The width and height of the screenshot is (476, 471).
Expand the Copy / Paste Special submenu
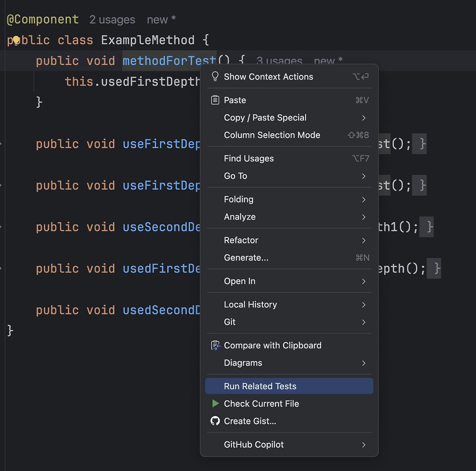[289, 117]
